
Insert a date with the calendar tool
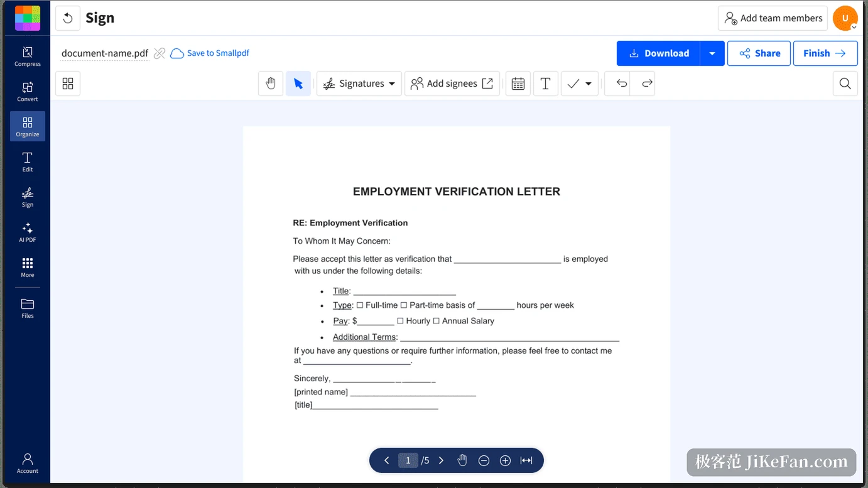(x=518, y=84)
